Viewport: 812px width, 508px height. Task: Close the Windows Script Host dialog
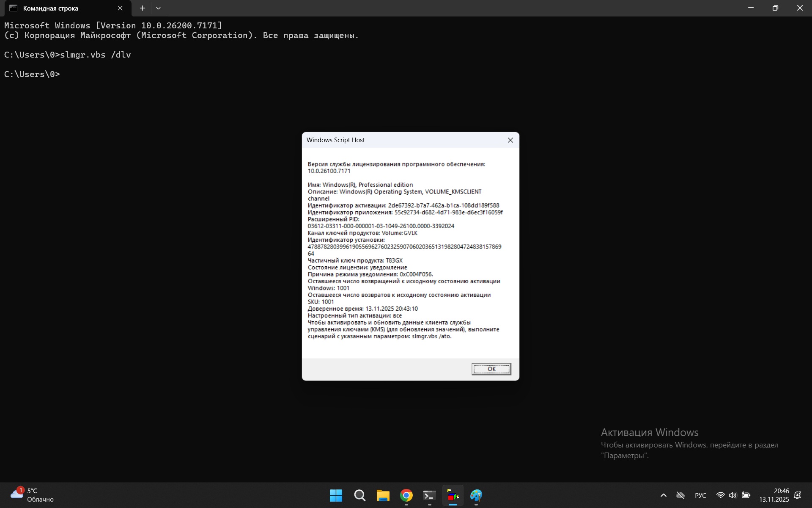coord(510,140)
